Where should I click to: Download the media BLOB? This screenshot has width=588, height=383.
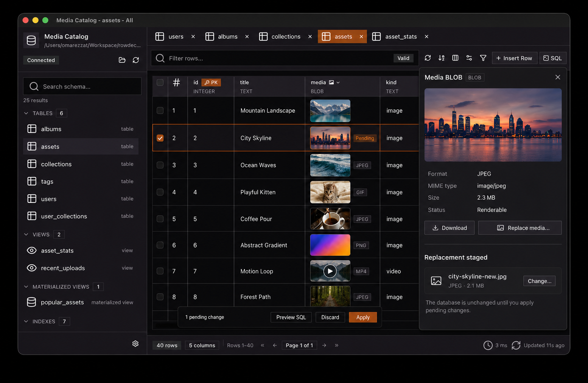pos(450,228)
